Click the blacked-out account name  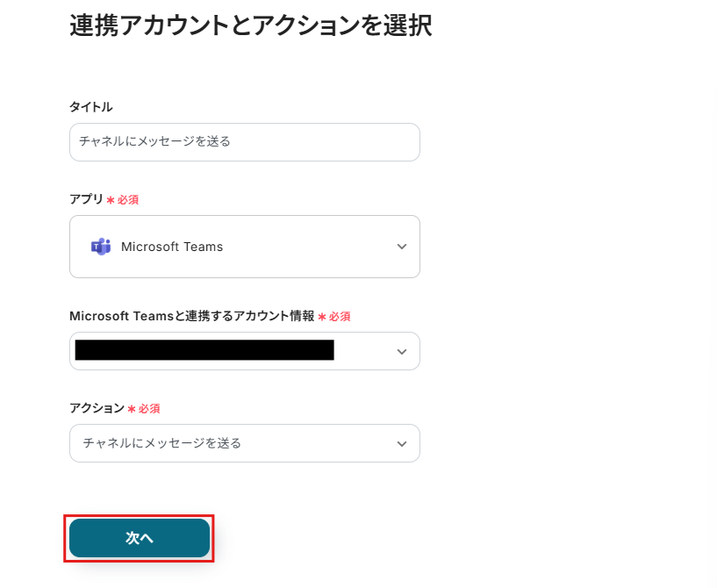[x=204, y=350]
